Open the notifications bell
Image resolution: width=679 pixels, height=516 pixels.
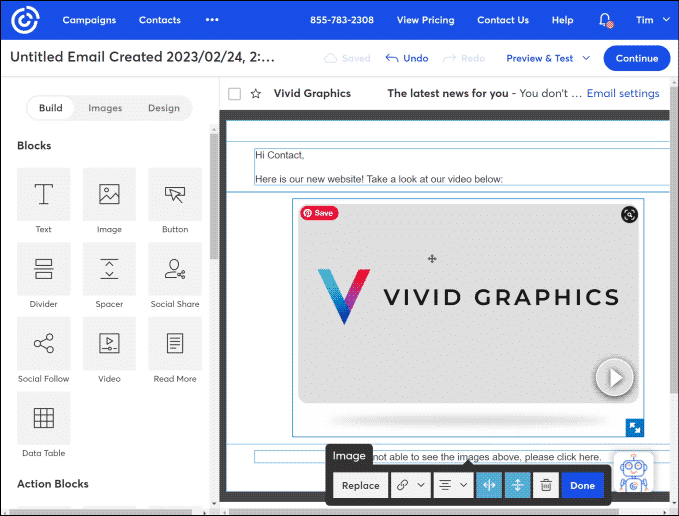point(605,20)
